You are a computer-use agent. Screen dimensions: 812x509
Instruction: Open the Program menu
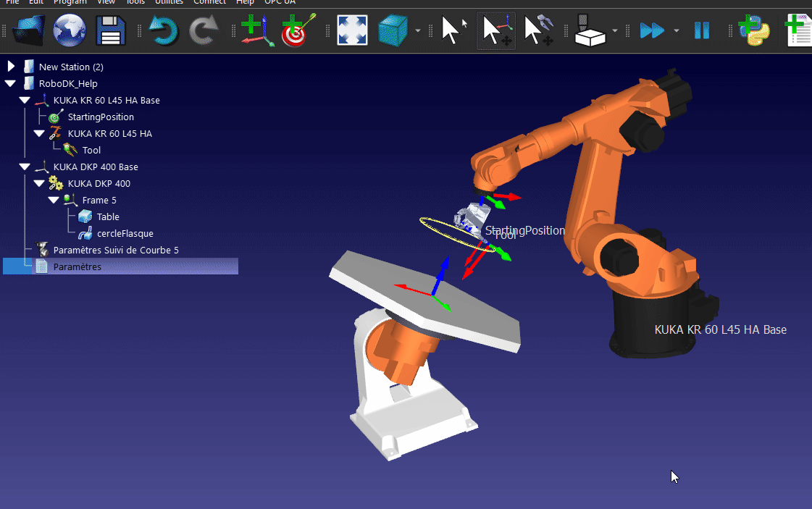[x=70, y=2]
